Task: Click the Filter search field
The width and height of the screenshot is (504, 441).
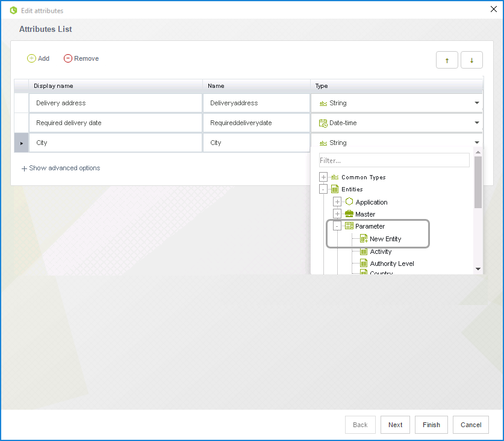Action: coord(394,160)
